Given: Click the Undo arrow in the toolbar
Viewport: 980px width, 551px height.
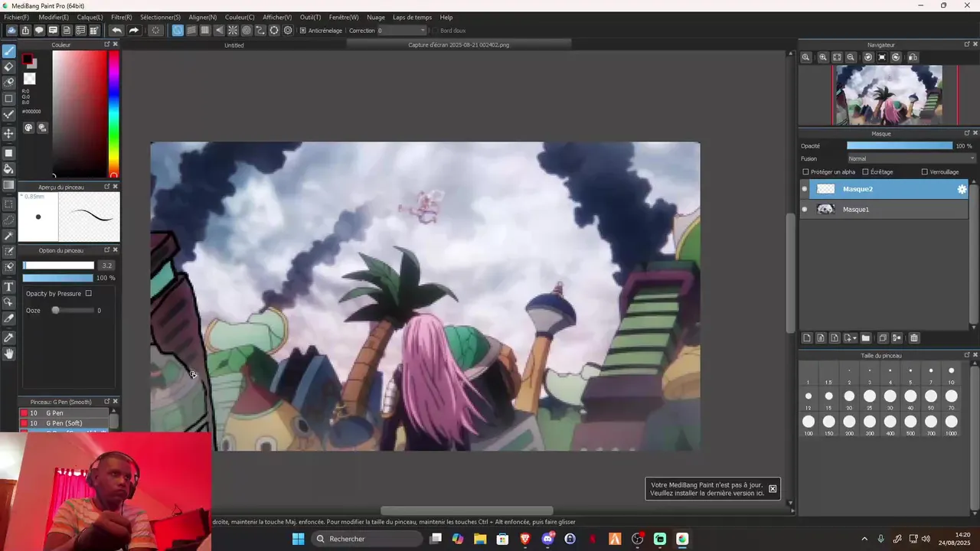Looking at the screenshot, I should coord(116,31).
